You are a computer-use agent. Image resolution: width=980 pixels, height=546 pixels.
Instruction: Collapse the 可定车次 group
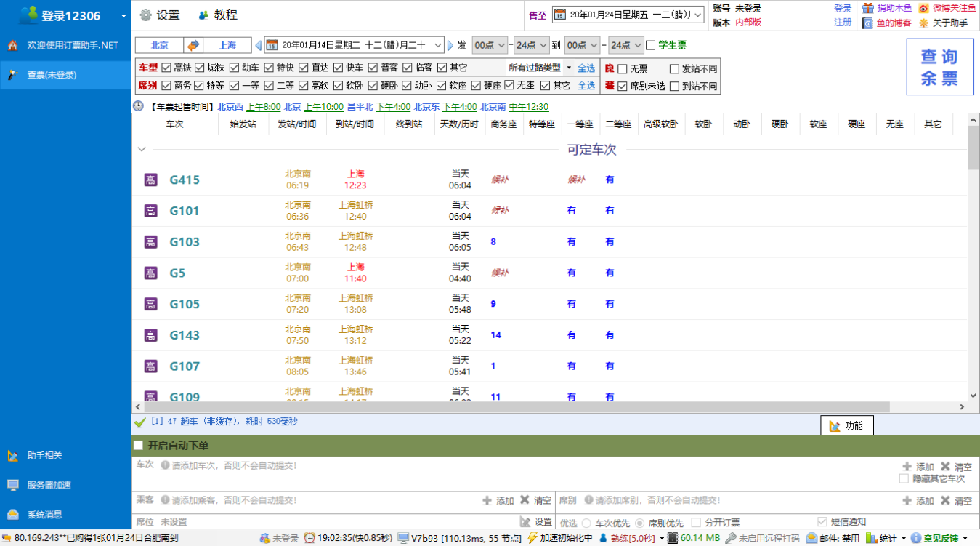pyautogui.click(x=142, y=150)
